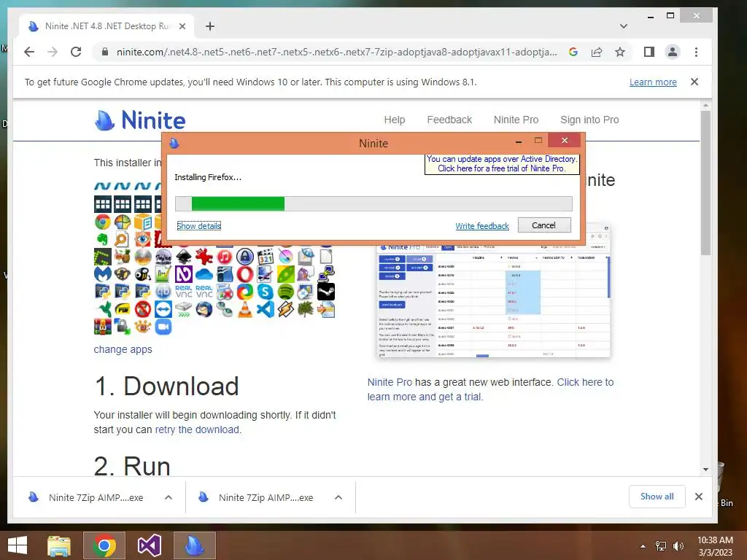Open File Explorer from the taskbar

pos(59,545)
